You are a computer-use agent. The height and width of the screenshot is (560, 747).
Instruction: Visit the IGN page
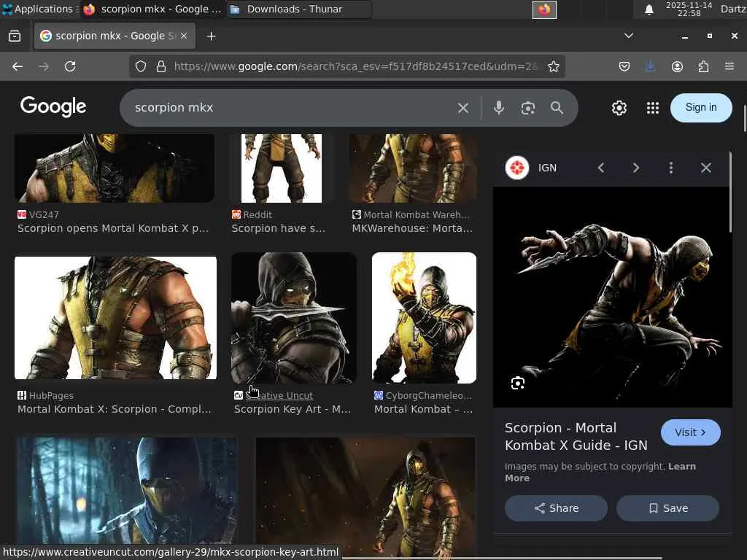click(x=690, y=432)
